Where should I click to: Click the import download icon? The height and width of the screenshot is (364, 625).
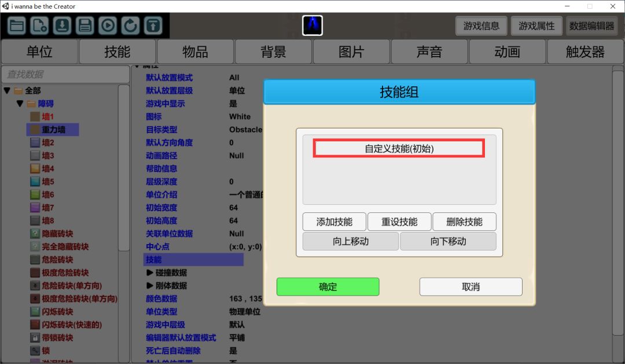(x=62, y=25)
